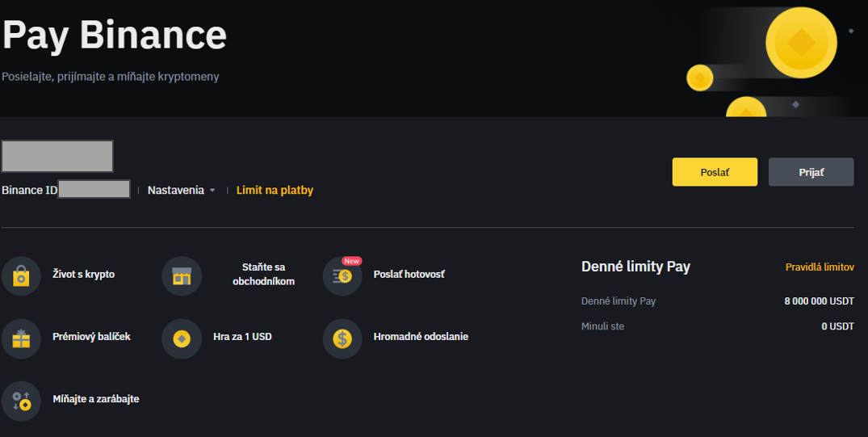The image size is (868, 437).
Task: Click the Staňte sa obchodníkom shop icon
Action: (182, 276)
